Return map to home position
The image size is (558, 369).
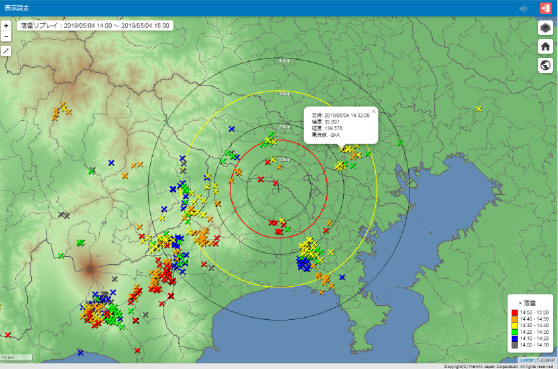tap(545, 46)
